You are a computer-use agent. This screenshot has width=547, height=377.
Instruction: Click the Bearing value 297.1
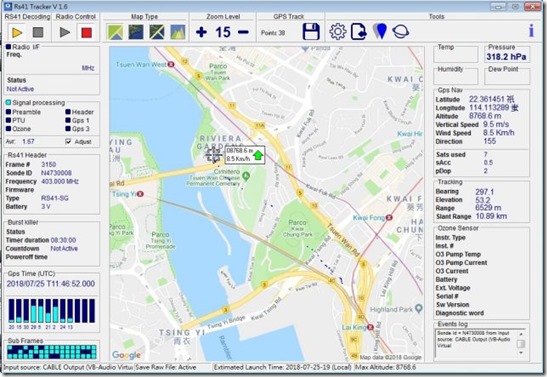484,191
